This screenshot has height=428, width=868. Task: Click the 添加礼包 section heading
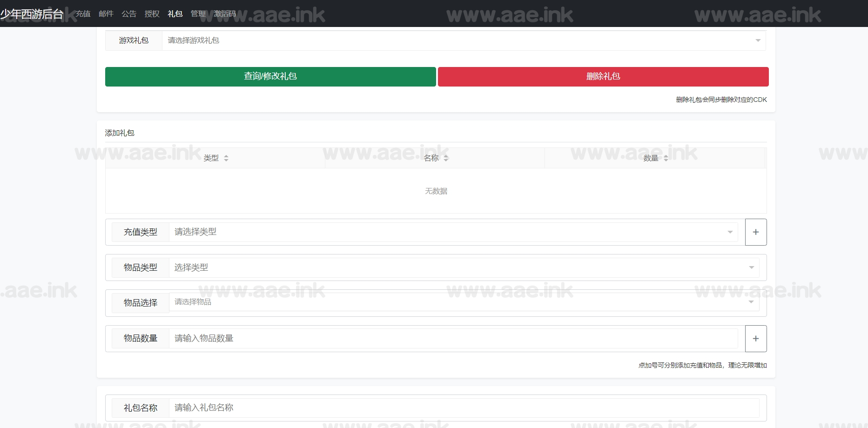120,133
